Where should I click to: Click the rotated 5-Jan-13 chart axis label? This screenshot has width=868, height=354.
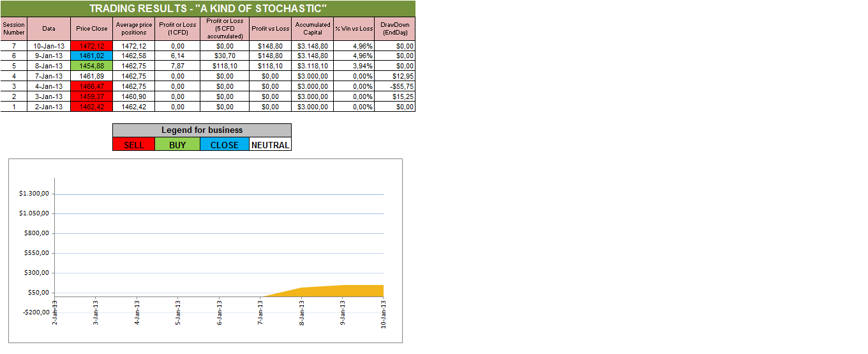tap(178, 312)
